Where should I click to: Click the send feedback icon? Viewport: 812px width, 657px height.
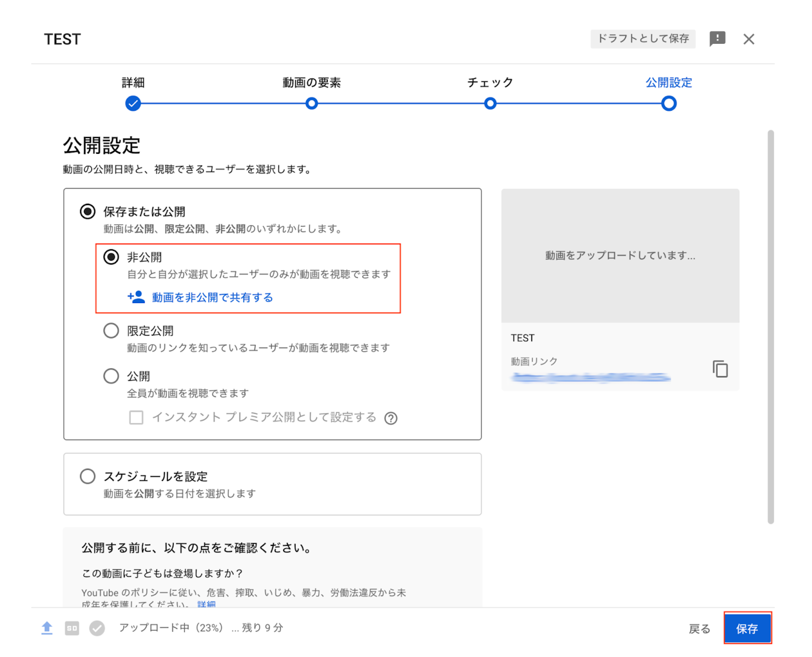pyautogui.click(x=717, y=39)
